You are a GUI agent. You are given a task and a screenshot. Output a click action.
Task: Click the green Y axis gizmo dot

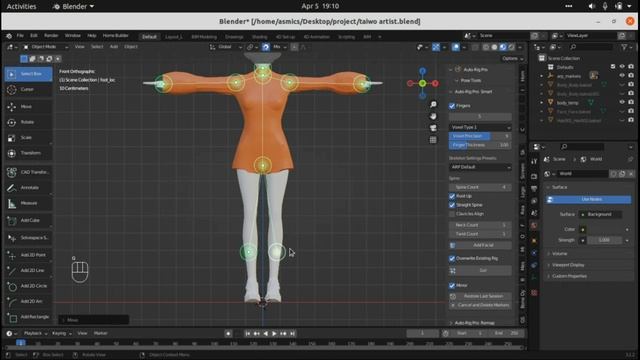point(422,83)
